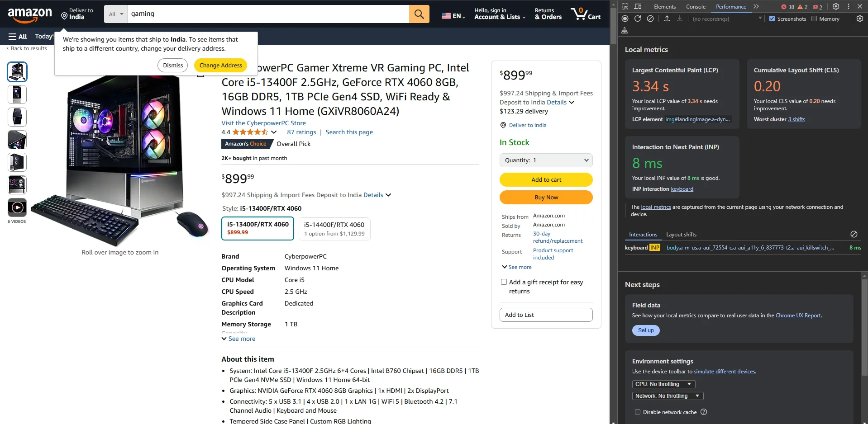Viewport: 868px width, 424px height.
Task: Expand See more in buy box
Action: pos(517,267)
